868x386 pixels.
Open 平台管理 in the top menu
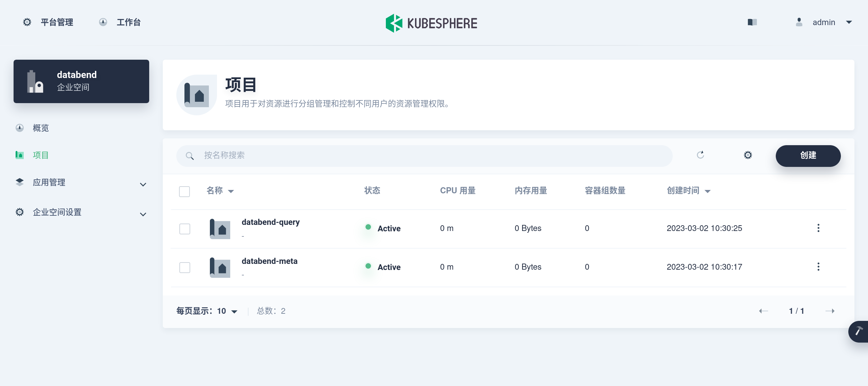48,22
